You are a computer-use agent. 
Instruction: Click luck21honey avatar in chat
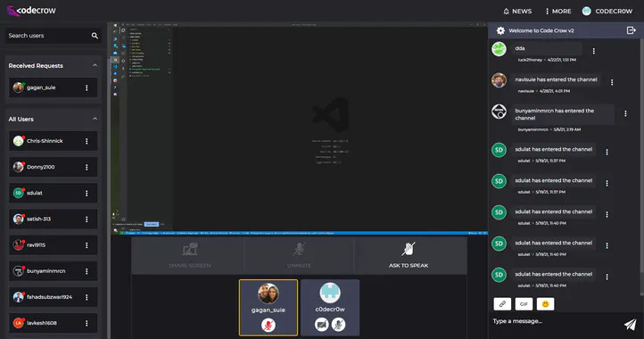click(499, 49)
